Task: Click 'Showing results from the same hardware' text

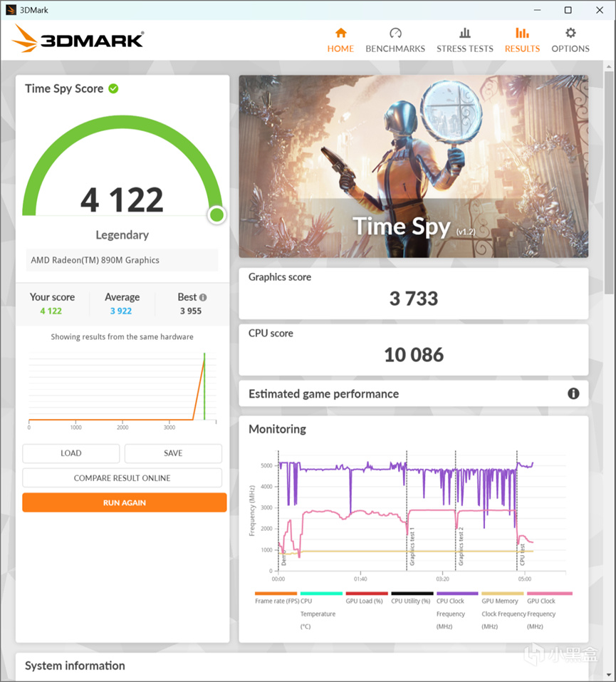Action: pos(122,336)
